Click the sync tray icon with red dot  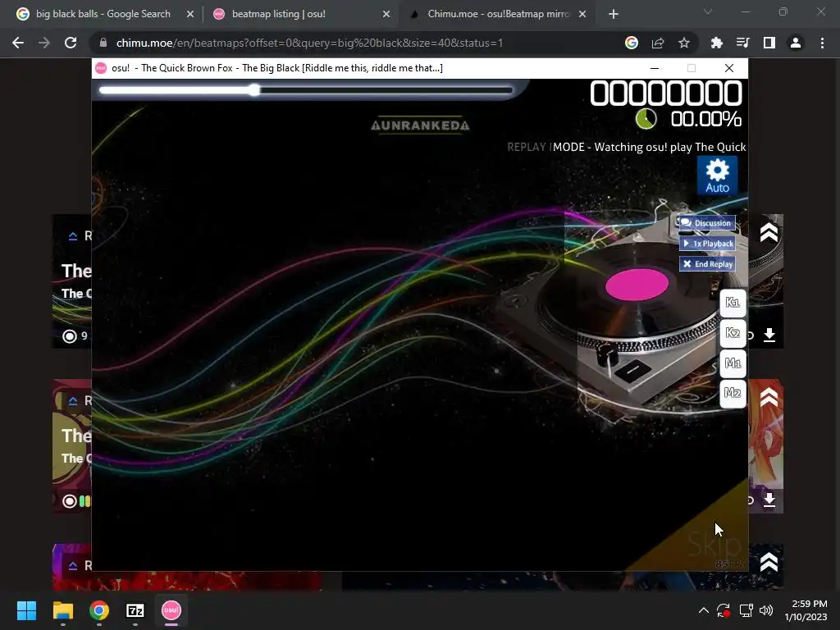724,610
